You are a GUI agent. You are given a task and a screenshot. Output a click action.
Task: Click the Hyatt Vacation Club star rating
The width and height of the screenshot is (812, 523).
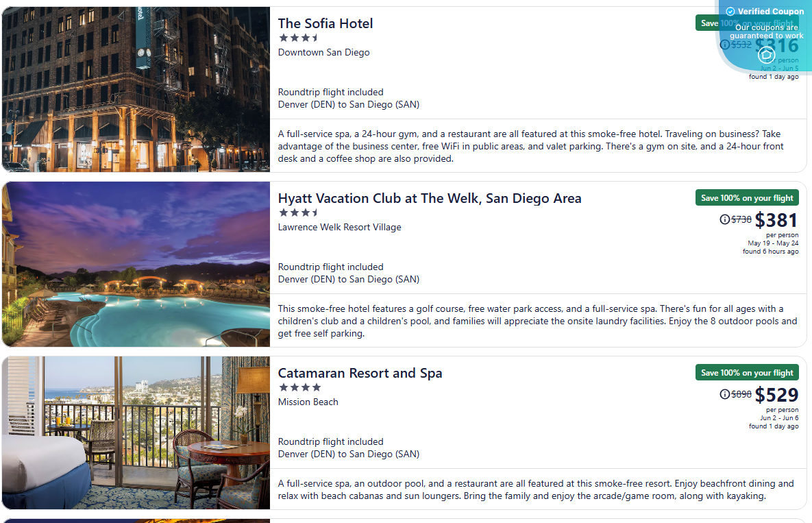coord(298,212)
